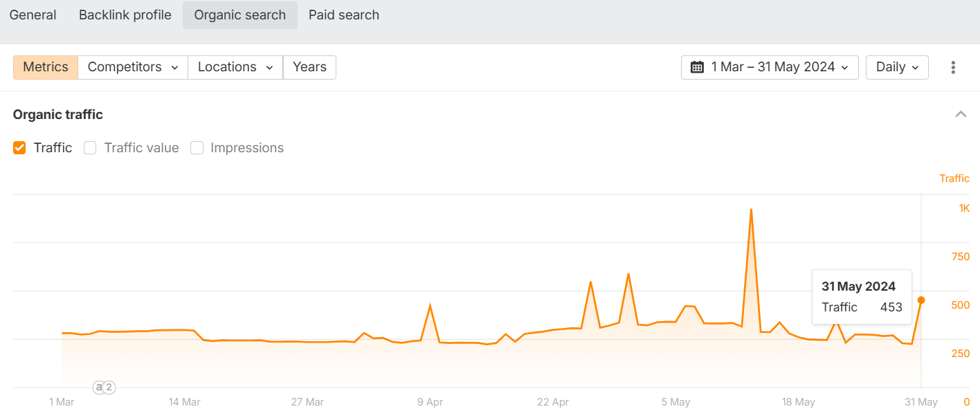This screenshot has height=418, width=980.
Task: Select the Metrics filter button
Action: click(45, 66)
